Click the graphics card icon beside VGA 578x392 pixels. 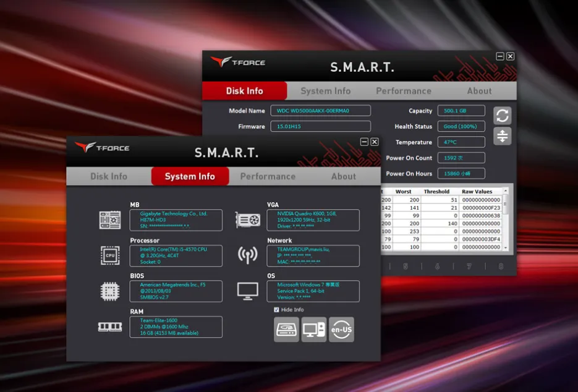248,220
